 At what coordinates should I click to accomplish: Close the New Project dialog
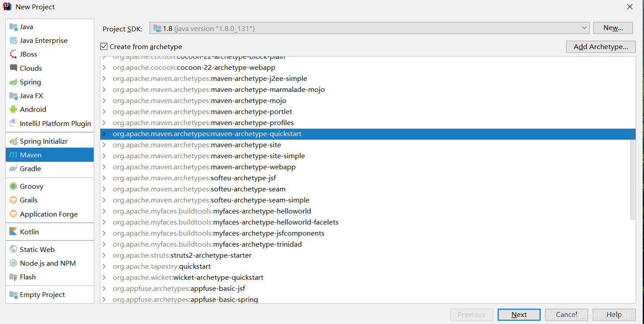(x=630, y=7)
